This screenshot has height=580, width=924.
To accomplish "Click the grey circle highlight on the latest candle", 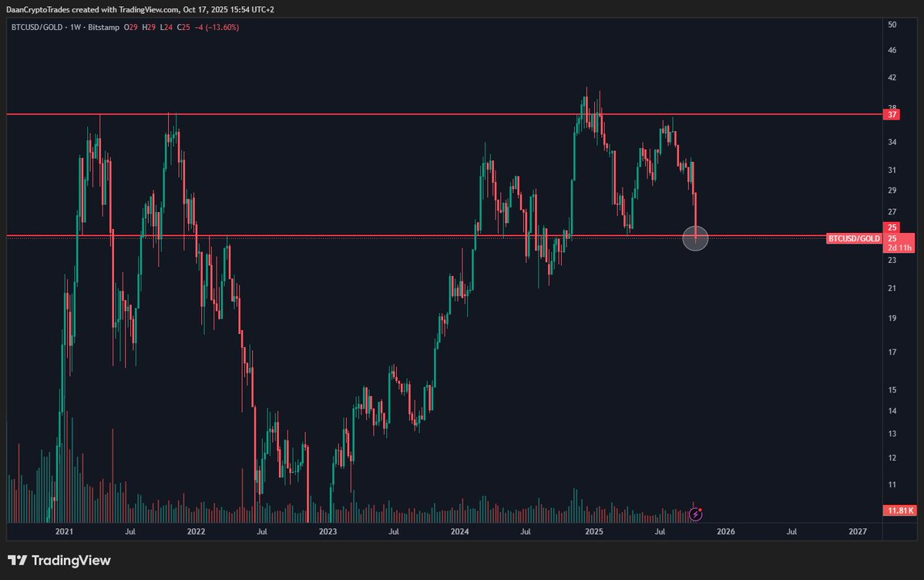I will 695,238.
